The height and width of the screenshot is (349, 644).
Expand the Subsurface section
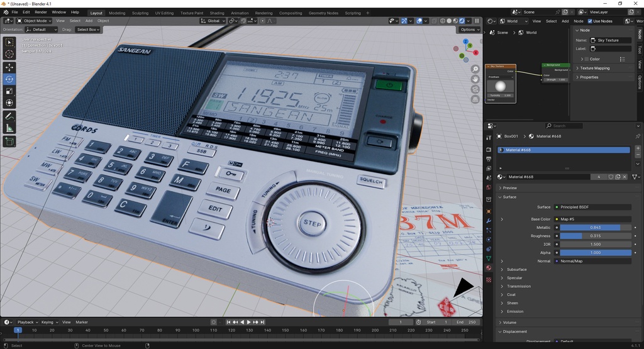(x=517, y=269)
